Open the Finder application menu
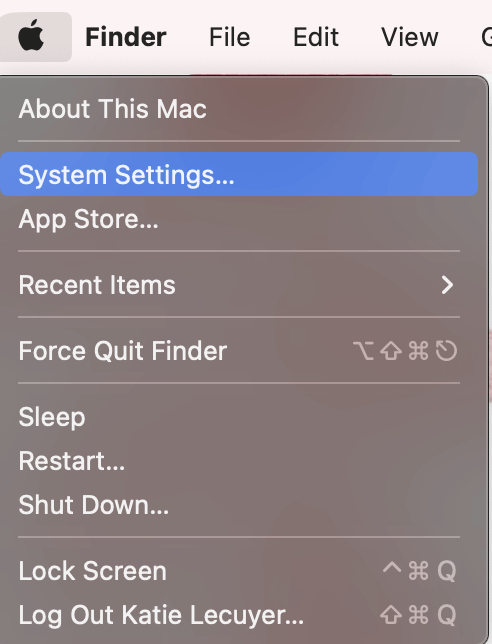This screenshot has height=644, width=492. [126, 37]
